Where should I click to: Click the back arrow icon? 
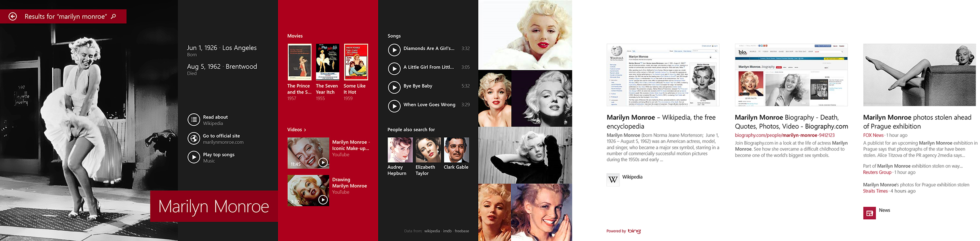click(13, 16)
